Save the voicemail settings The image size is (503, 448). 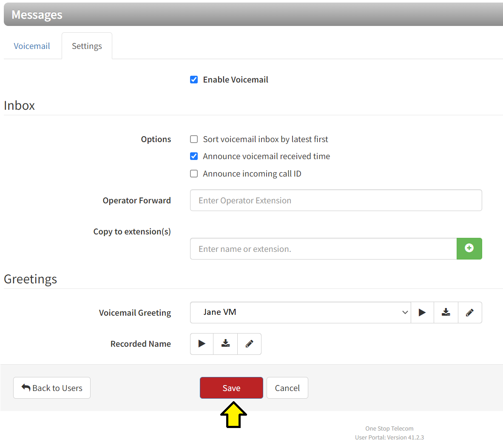(x=231, y=388)
